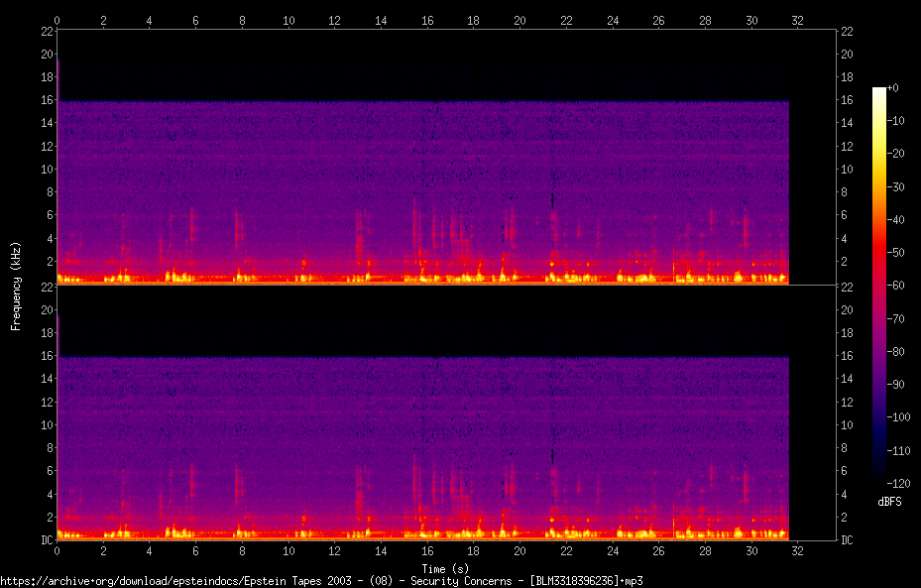Screen dimensions: 921x588
Task: Click the 'Frequency (kHz)' axis label
Action: click(x=16, y=285)
